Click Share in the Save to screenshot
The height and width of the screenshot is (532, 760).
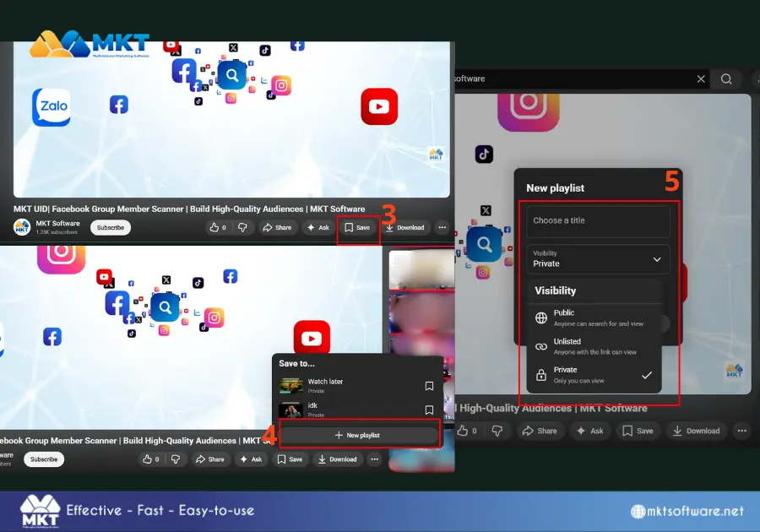pyautogui.click(x=210, y=459)
